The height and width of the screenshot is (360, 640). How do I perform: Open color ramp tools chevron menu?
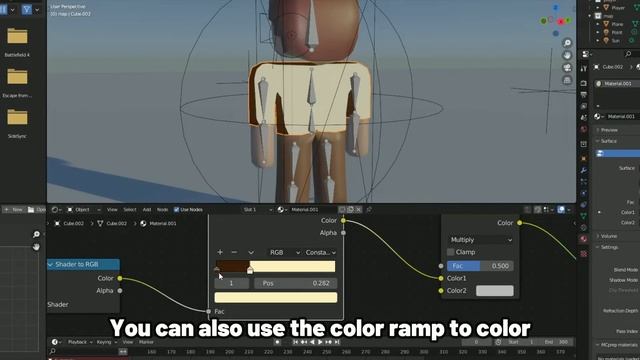(251, 252)
